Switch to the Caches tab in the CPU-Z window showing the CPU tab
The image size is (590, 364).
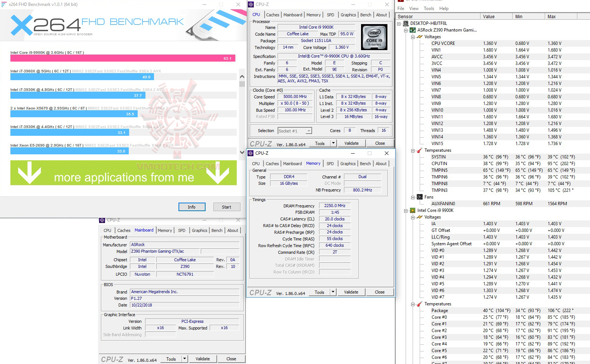coord(273,15)
